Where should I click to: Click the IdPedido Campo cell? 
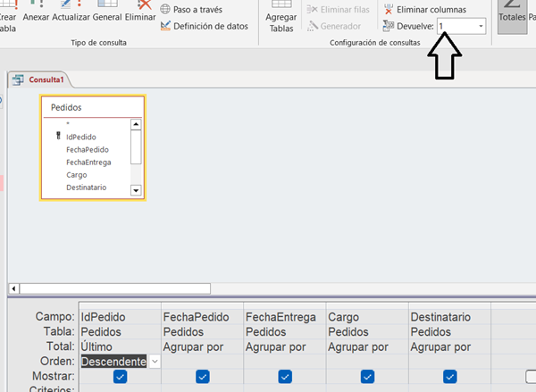pyautogui.click(x=121, y=317)
